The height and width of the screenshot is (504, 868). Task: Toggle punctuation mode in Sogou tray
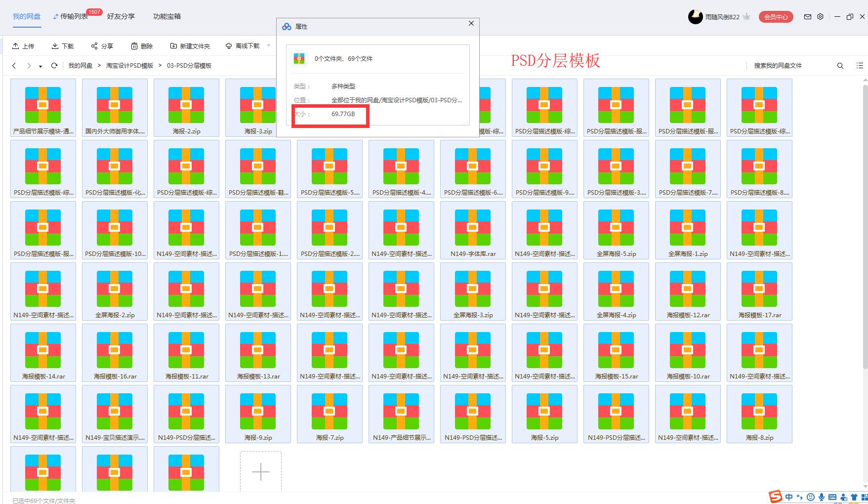tap(799, 497)
